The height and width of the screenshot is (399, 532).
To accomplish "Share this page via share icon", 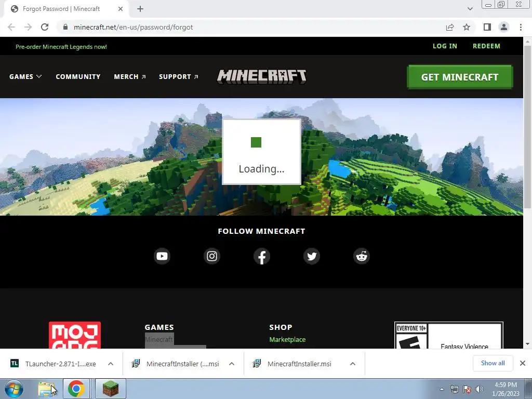I will (x=450, y=27).
